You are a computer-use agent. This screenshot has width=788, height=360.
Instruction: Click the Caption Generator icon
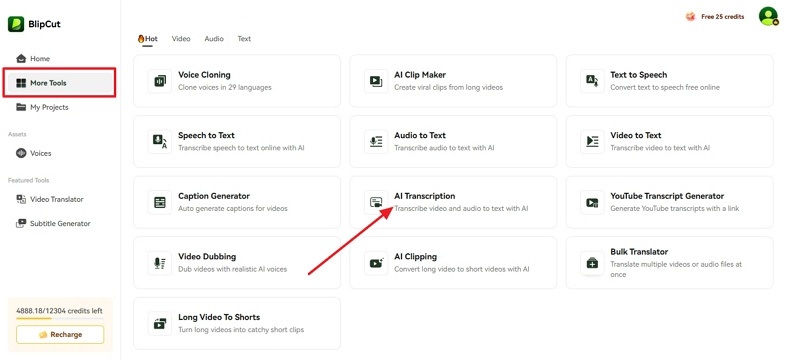coord(160,202)
